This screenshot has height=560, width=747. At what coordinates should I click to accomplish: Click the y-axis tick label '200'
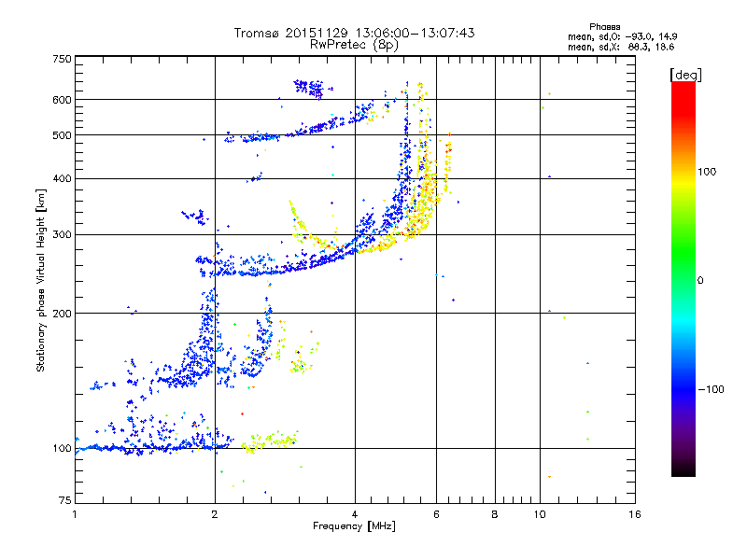point(62,314)
